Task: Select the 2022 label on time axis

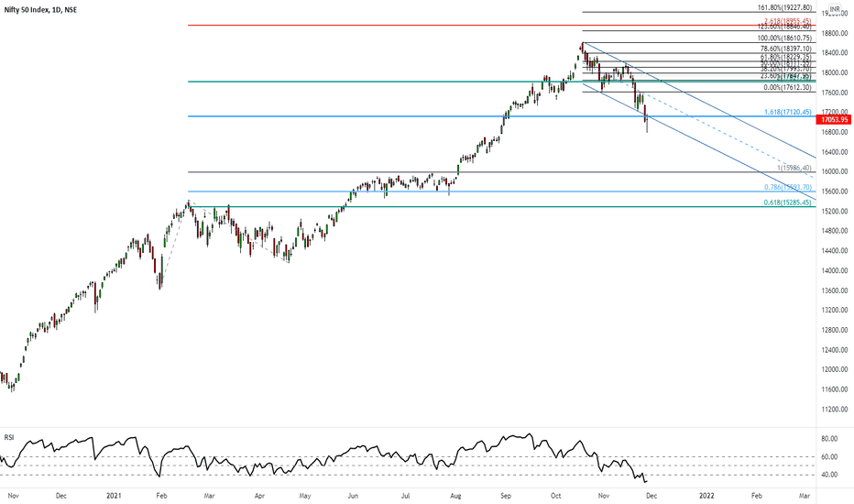Action: [x=706, y=496]
